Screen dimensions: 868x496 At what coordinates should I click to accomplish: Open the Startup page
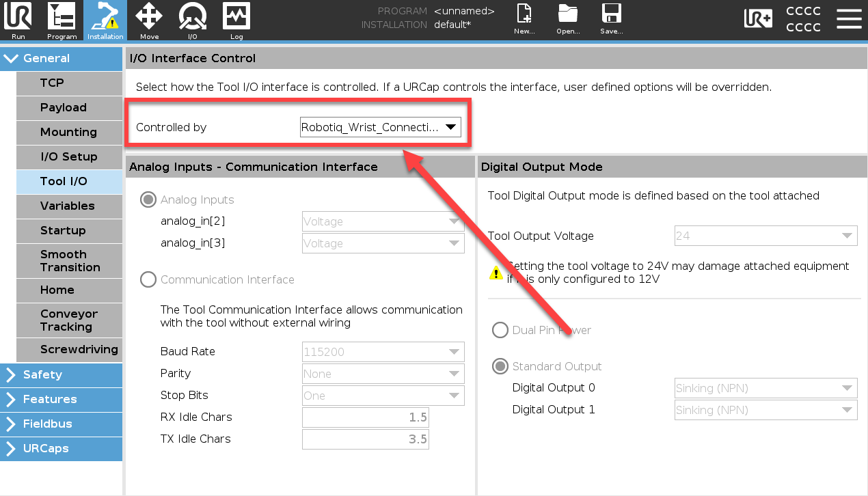[70, 230]
